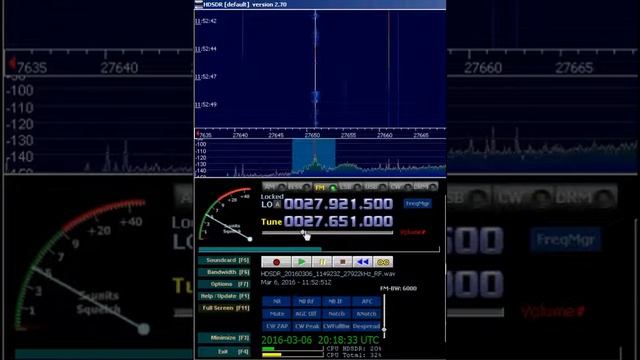Click the 11:52:47 waterfall timestamp
The width and height of the screenshot is (640, 360).
point(206,77)
